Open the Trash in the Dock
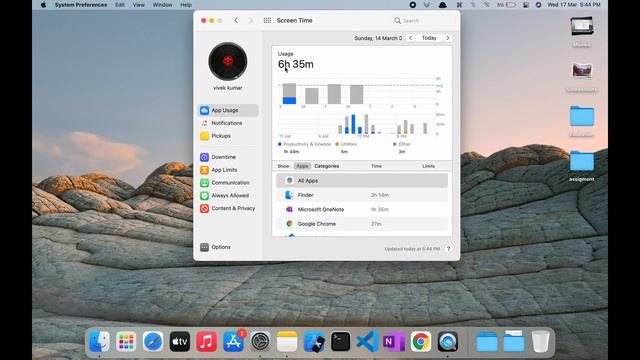The width and height of the screenshot is (640, 360). (540, 341)
